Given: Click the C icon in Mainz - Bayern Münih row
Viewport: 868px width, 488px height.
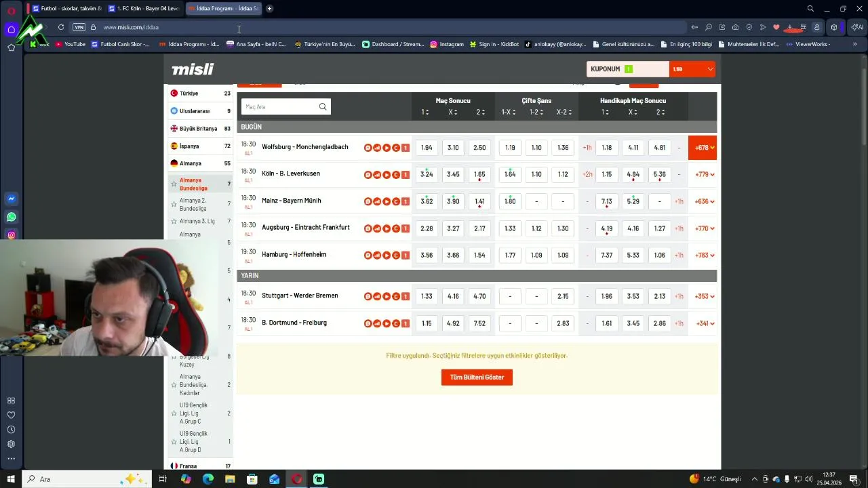Looking at the screenshot, I should coord(396,201).
